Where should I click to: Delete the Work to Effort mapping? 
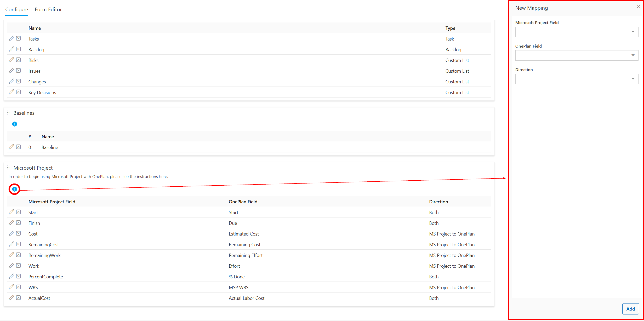18,266
